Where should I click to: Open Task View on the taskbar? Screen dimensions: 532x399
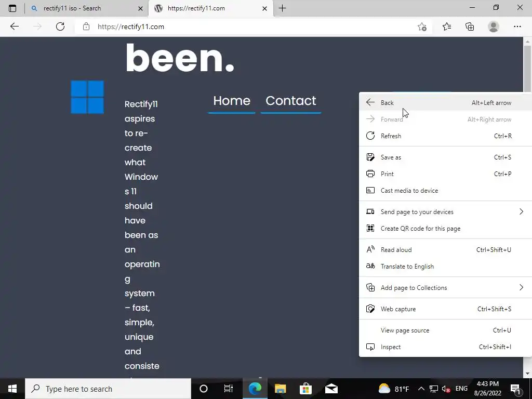(229, 389)
